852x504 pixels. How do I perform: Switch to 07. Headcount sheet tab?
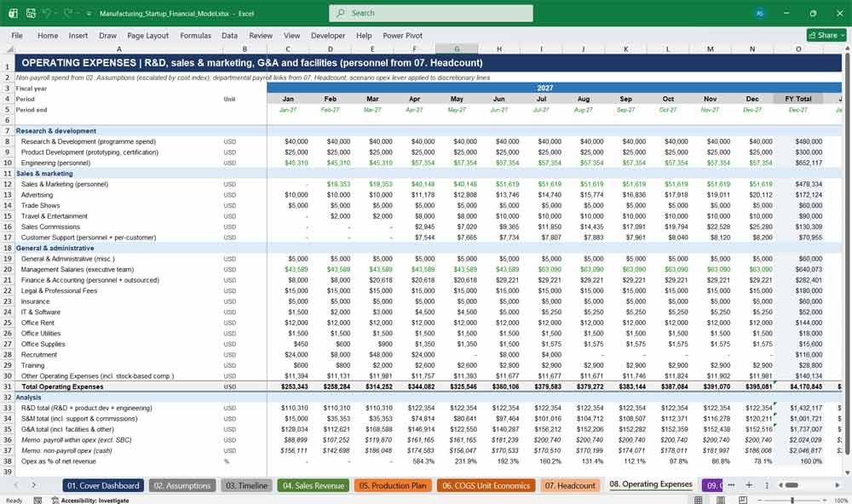coord(570,485)
